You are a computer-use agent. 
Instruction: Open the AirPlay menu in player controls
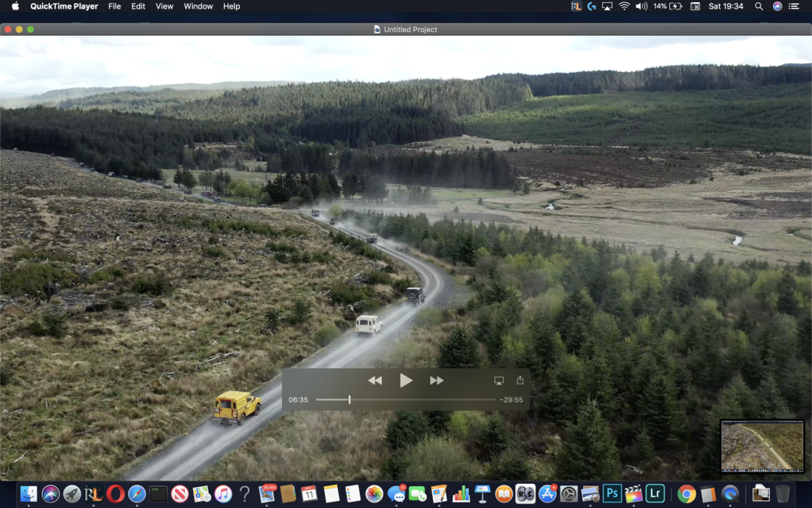coord(499,381)
